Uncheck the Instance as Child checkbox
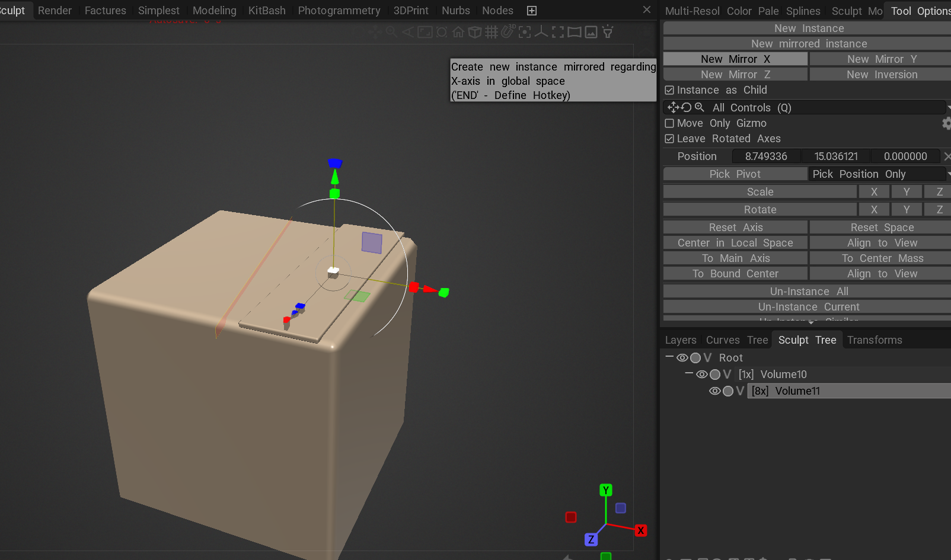Viewport: 951px width, 560px height. click(x=669, y=90)
